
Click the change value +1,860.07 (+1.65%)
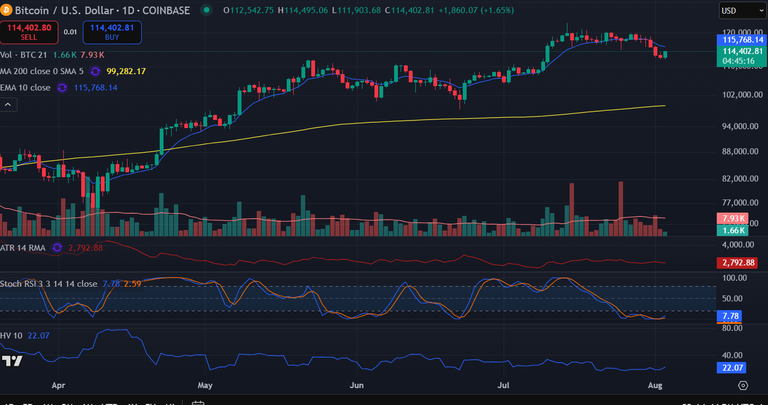[x=477, y=10]
